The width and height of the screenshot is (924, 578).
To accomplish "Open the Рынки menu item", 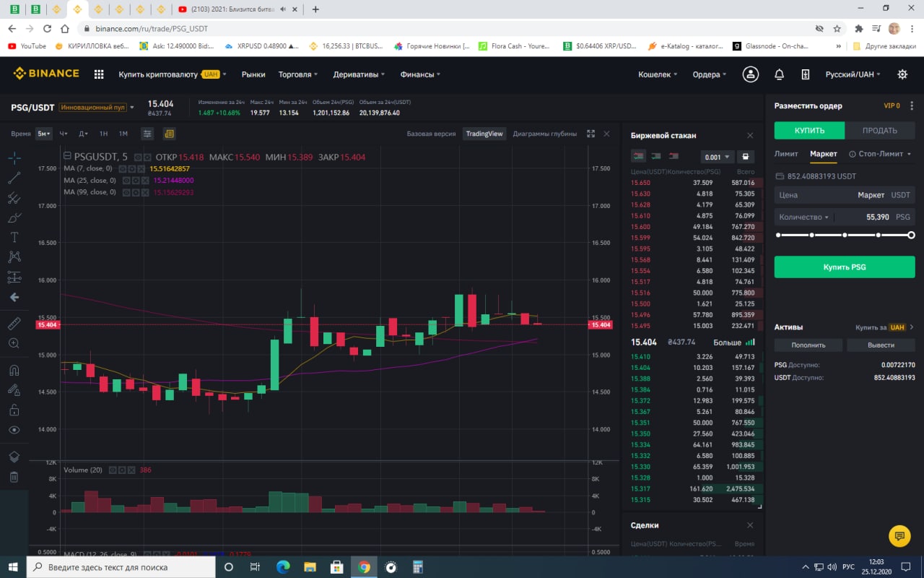I will pos(253,74).
